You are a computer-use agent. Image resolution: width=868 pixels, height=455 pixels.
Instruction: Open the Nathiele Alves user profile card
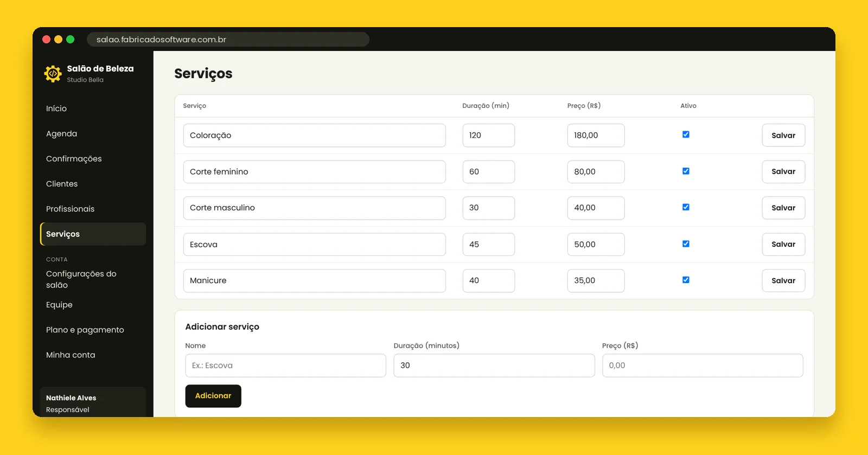coord(93,402)
